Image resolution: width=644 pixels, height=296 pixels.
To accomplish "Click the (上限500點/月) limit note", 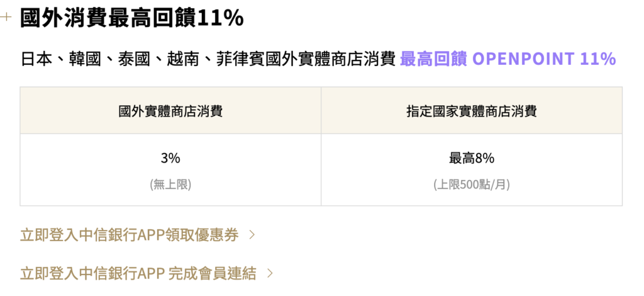I will coord(471,185).
